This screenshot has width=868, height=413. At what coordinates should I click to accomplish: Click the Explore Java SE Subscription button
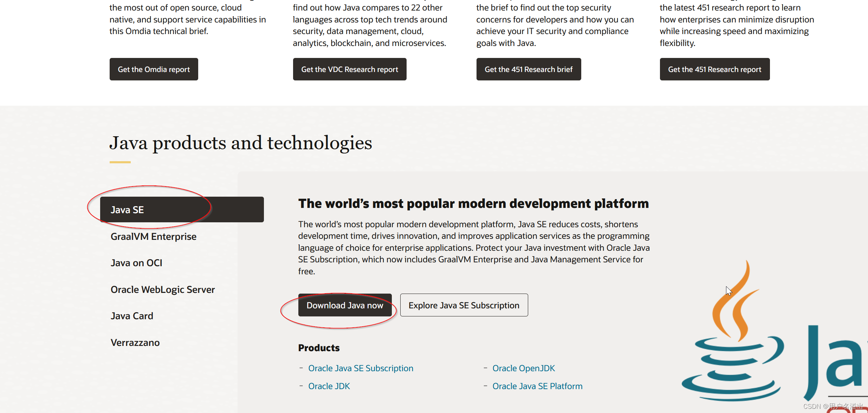464,305
